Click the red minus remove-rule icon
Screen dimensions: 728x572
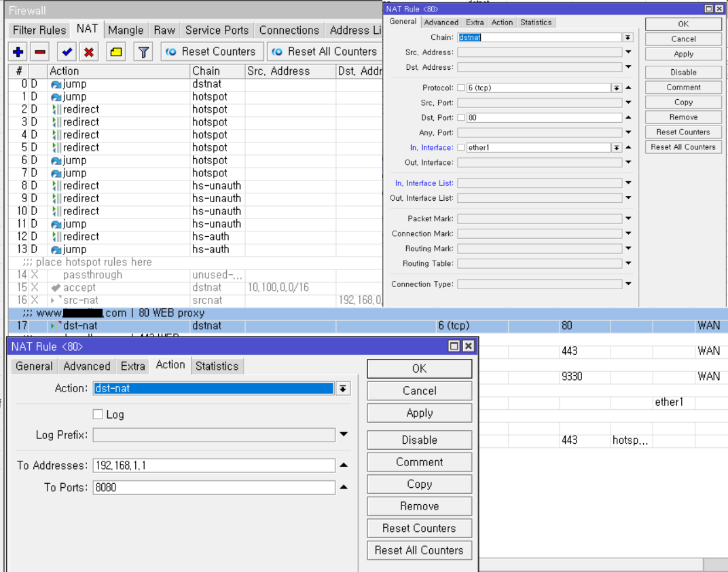click(x=40, y=52)
